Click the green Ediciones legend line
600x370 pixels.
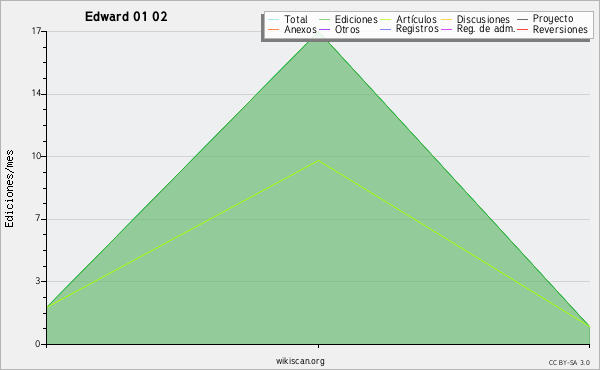(x=324, y=19)
